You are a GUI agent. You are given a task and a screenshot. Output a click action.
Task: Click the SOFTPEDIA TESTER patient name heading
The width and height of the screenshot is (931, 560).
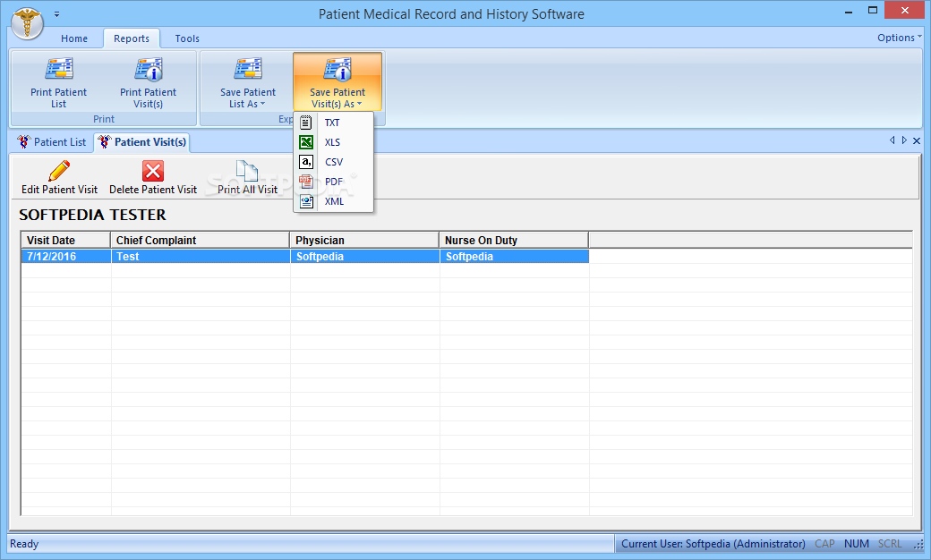coord(92,215)
